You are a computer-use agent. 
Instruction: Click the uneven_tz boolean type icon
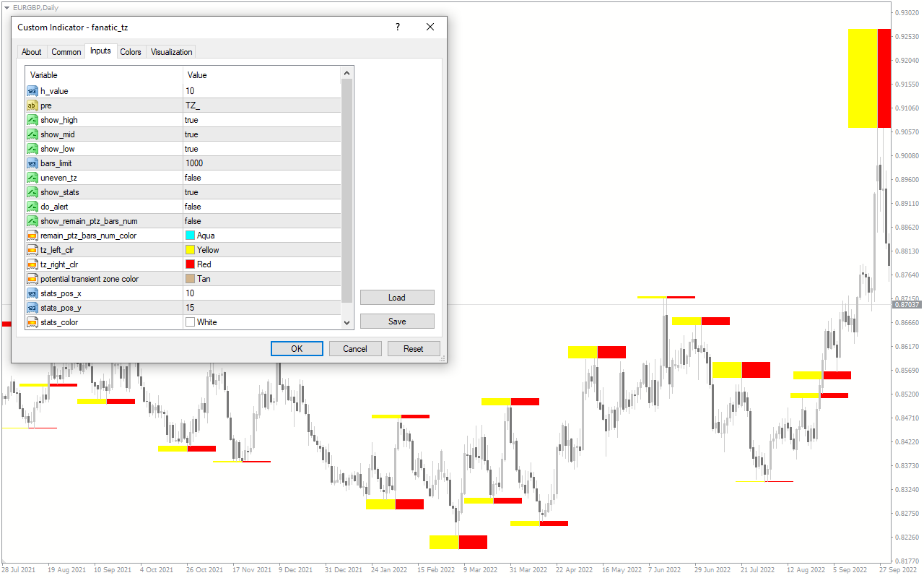click(32, 178)
